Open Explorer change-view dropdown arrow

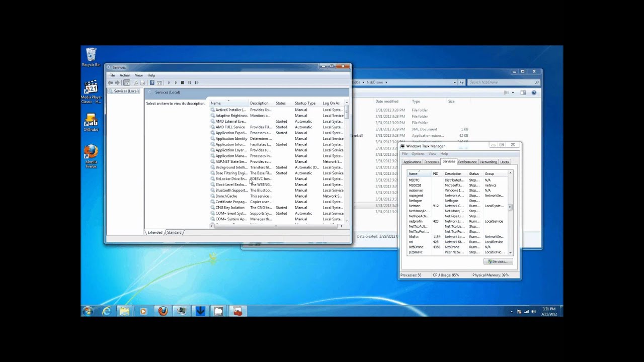click(x=513, y=93)
